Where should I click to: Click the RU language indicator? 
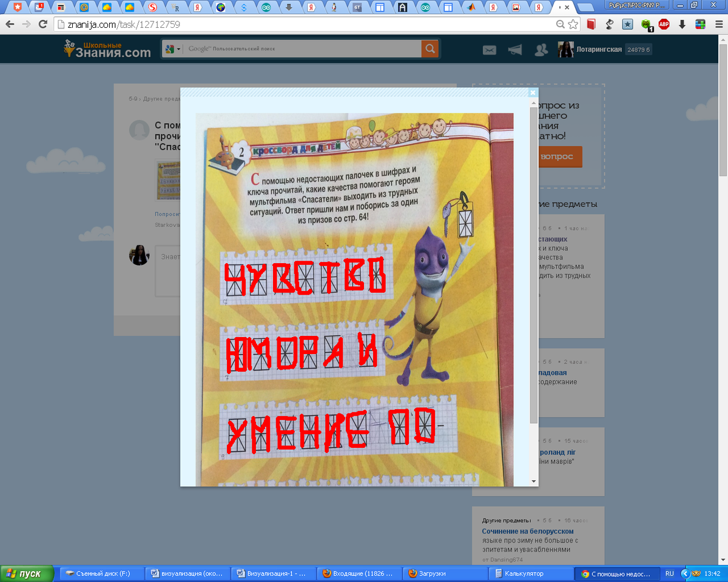pyautogui.click(x=669, y=574)
